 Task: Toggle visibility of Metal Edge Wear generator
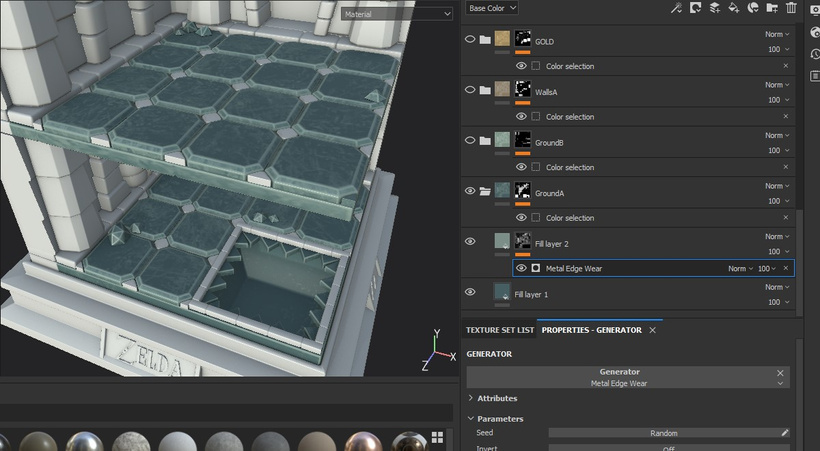tap(521, 268)
